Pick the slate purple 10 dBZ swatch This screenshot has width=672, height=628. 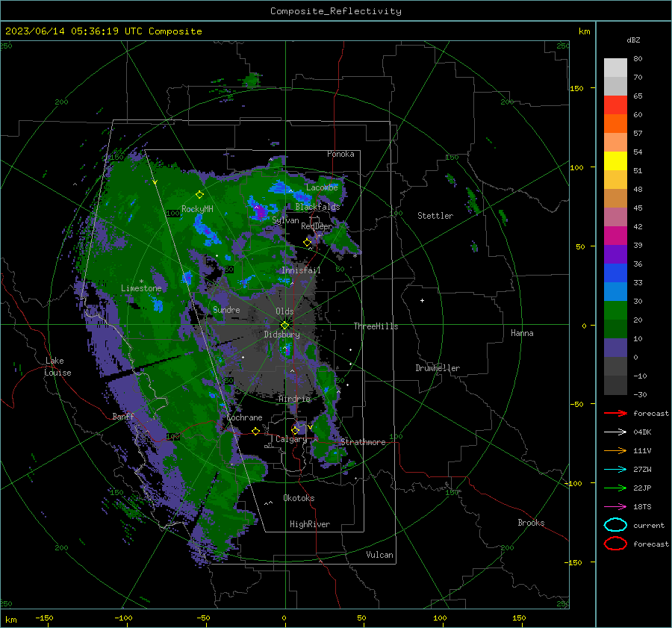615,348
